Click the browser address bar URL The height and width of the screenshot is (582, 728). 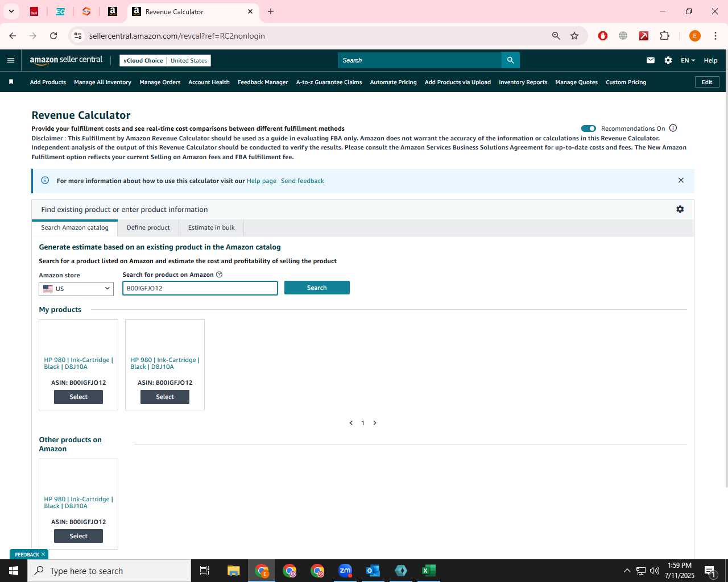[177, 36]
